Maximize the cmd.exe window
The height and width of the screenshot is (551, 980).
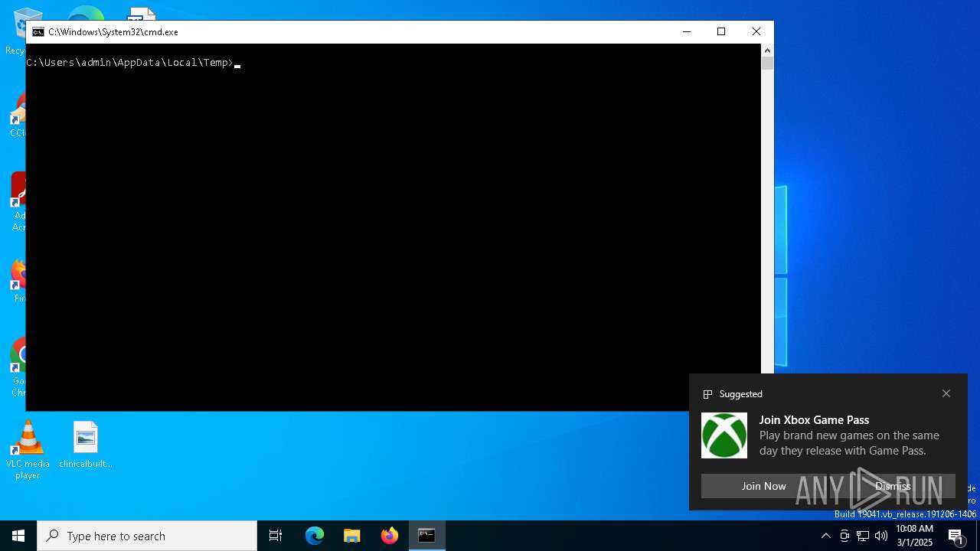pyautogui.click(x=721, y=31)
